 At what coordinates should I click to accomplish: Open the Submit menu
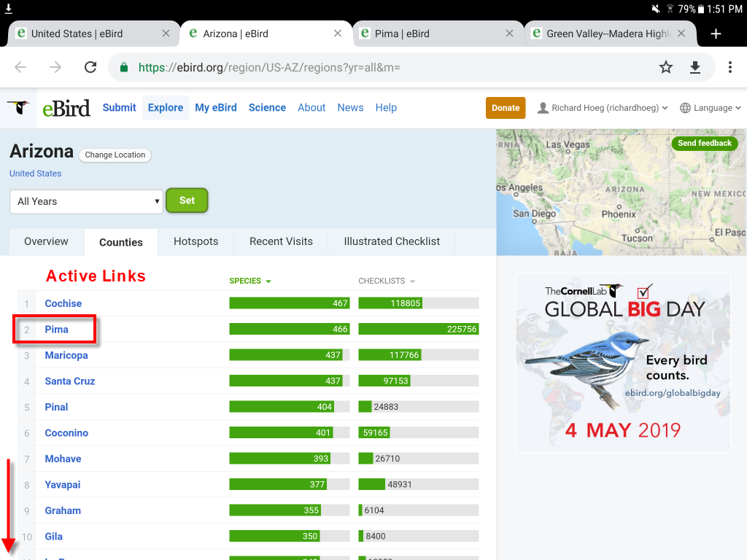pyautogui.click(x=119, y=108)
